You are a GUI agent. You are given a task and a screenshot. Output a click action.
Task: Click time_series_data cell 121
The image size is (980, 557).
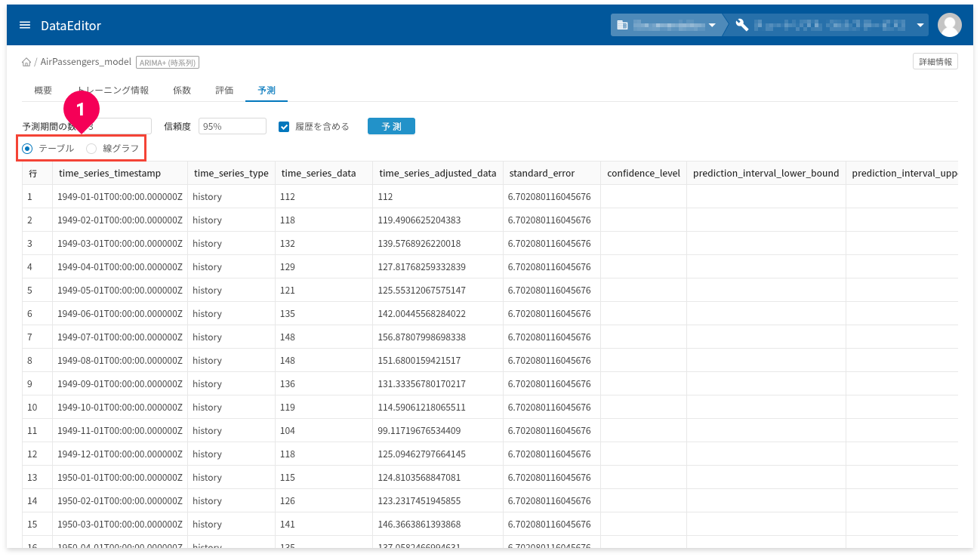[324, 291]
